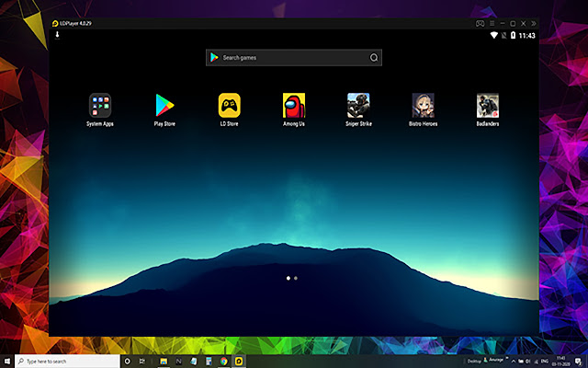Launch the Badlanders game
Image resolution: width=588 pixels, height=368 pixels.
click(488, 106)
